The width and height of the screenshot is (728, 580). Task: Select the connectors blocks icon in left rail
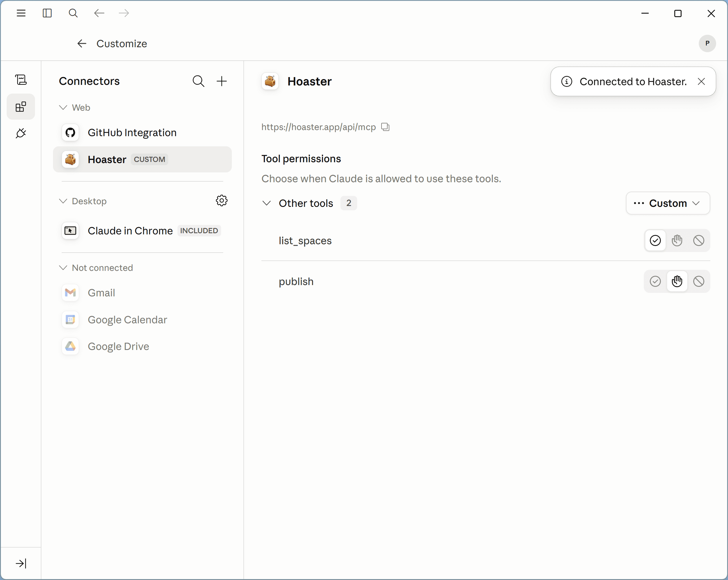[x=21, y=107]
